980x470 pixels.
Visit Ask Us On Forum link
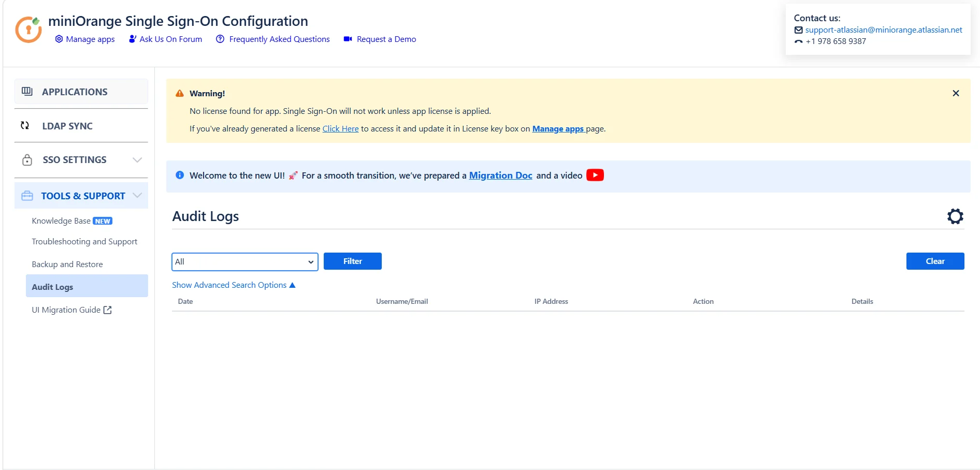coord(171,39)
